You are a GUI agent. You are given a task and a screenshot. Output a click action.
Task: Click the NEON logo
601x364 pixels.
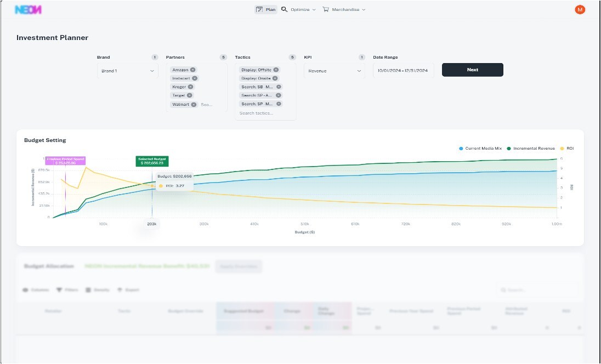click(x=28, y=10)
